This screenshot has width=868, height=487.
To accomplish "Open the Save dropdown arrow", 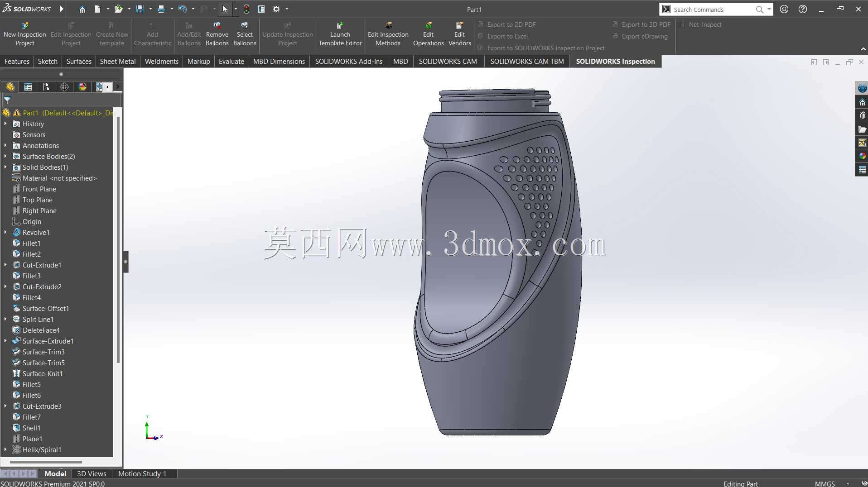I will [x=150, y=9].
